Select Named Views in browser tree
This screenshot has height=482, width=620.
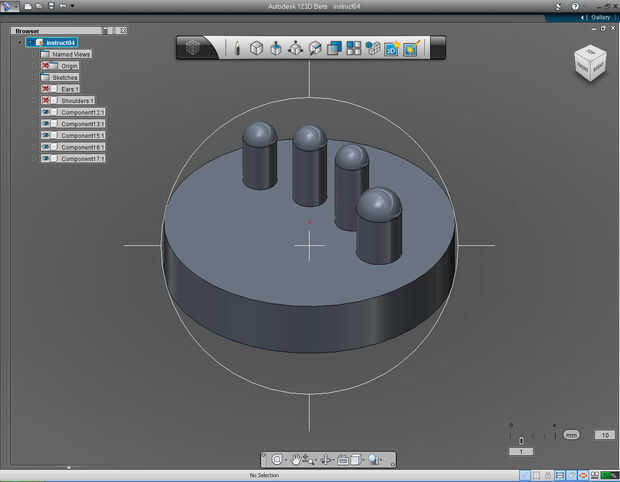click(x=70, y=54)
